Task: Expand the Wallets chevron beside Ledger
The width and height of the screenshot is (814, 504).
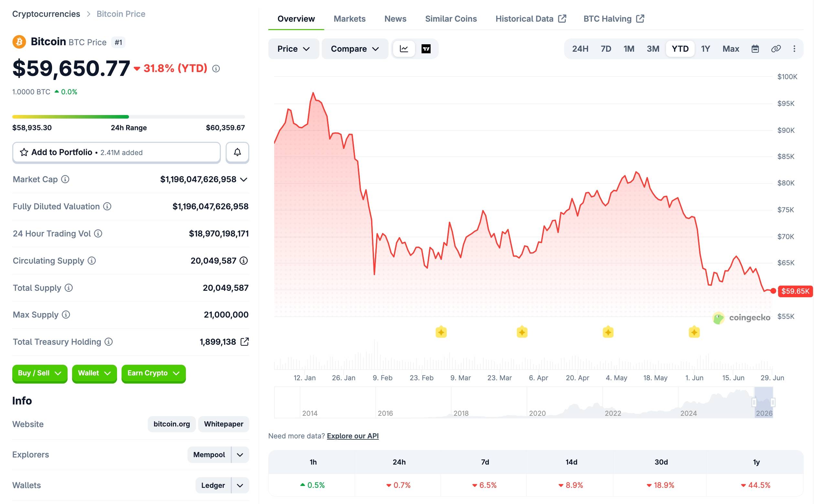Action: coord(240,485)
